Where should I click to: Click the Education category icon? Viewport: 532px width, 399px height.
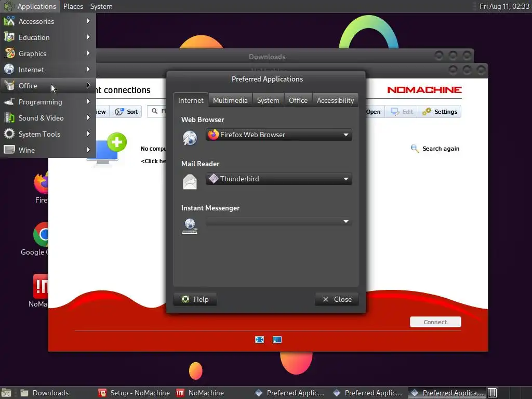[9, 37]
